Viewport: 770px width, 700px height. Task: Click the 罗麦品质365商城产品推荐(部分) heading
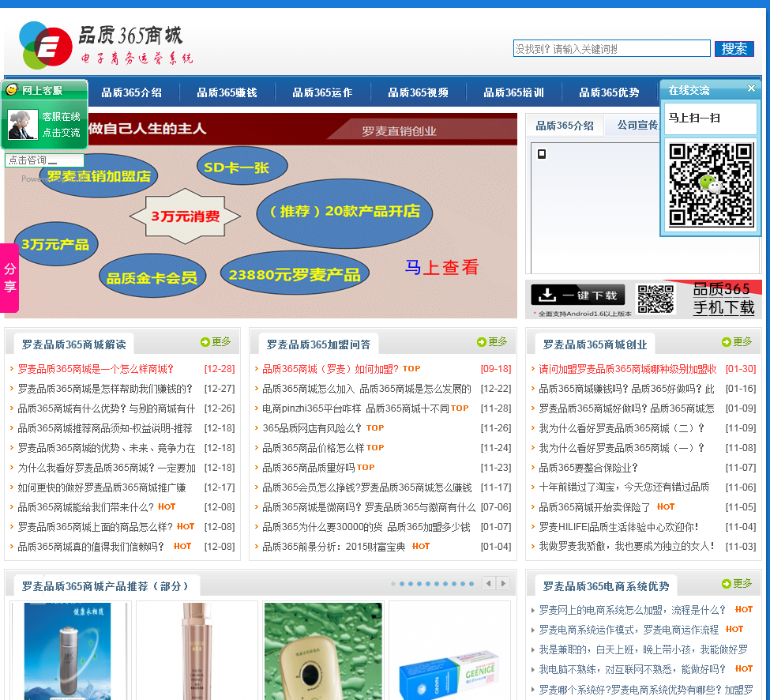click(x=105, y=586)
